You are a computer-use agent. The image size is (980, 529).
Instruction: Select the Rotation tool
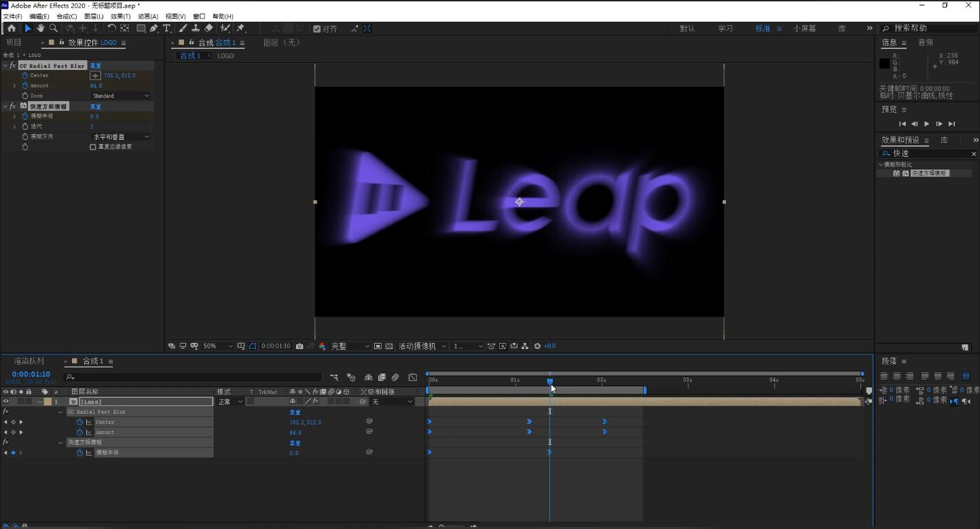pos(112,29)
